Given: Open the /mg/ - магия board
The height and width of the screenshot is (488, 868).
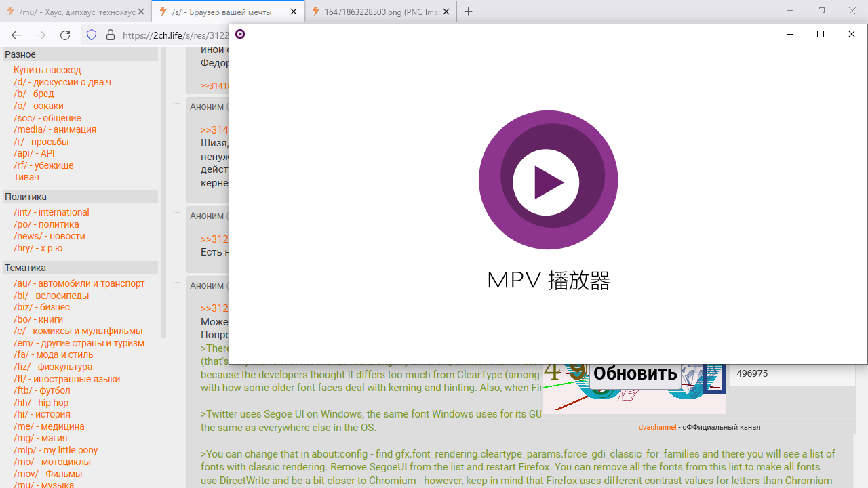Looking at the screenshot, I should pos(40,438).
